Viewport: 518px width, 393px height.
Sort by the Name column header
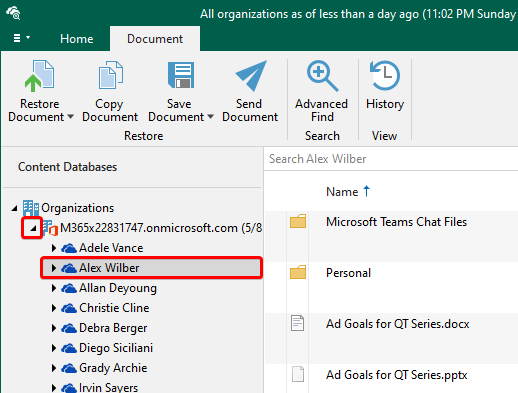click(342, 192)
